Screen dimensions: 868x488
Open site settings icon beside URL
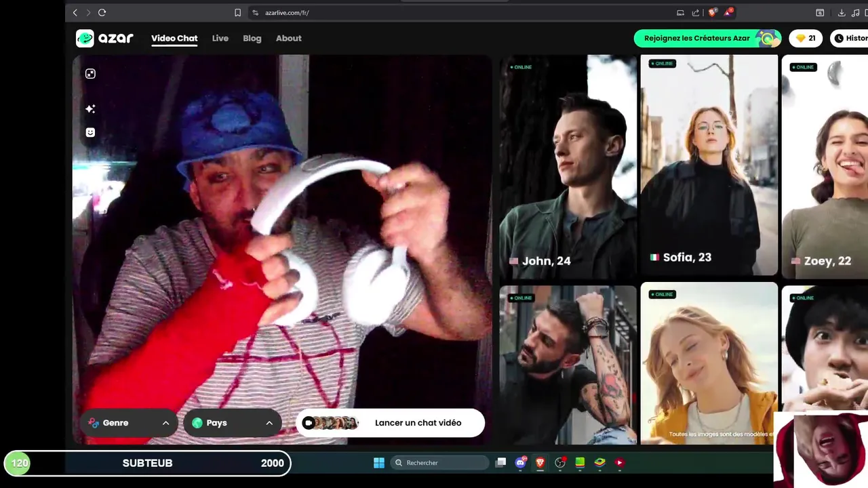pyautogui.click(x=255, y=12)
